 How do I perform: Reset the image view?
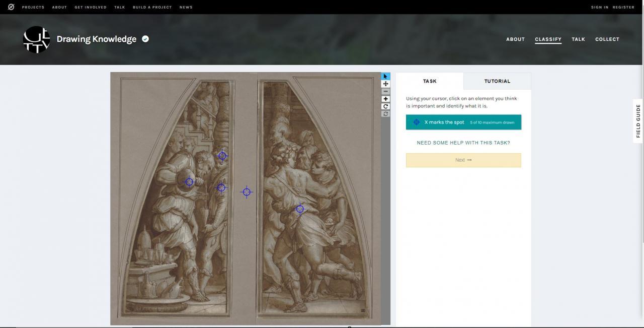pos(385,114)
